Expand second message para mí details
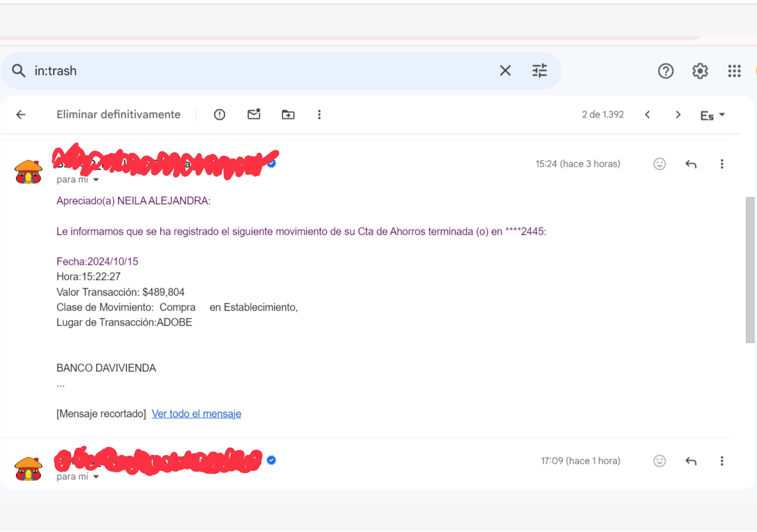Viewport: 757px width, 532px height. [x=96, y=477]
